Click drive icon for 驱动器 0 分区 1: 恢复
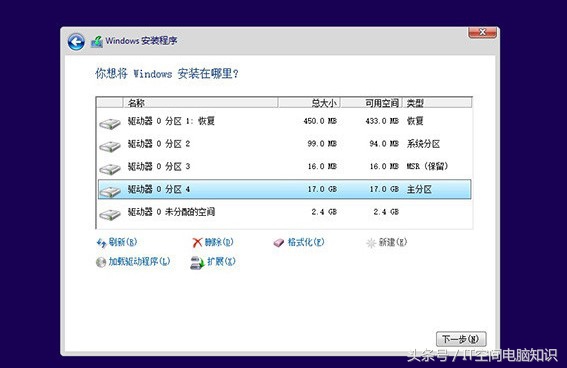 (x=110, y=124)
